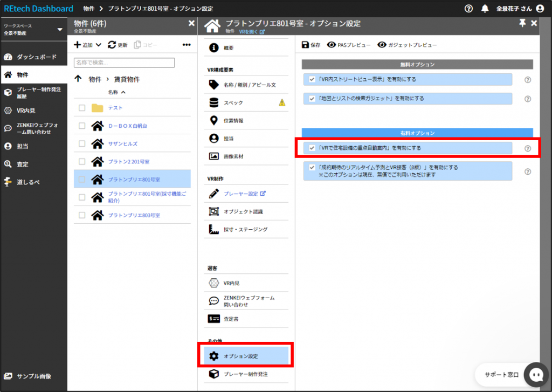Click the コピー copy button

[146, 45]
